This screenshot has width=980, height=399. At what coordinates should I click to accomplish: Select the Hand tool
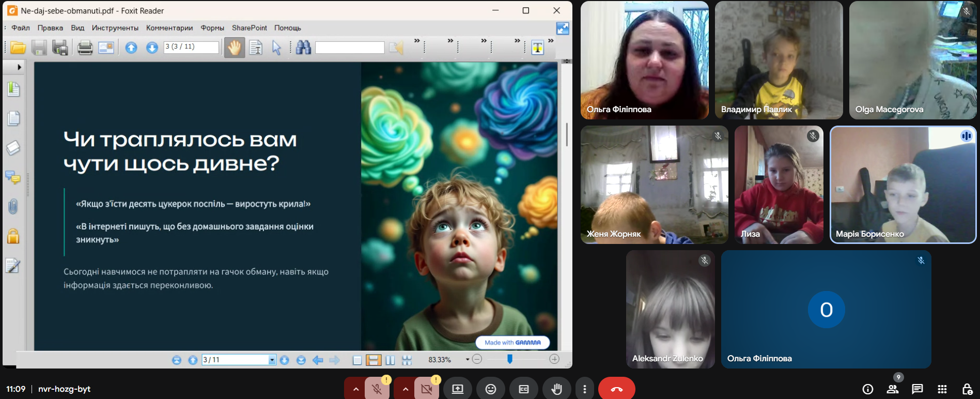point(235,48)
